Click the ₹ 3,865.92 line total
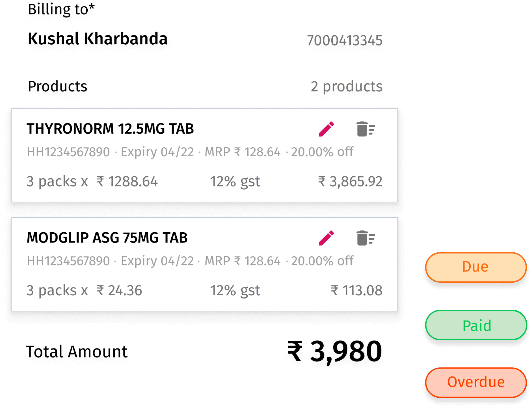This screenshot has width=532, height=407. pos(350,181)
